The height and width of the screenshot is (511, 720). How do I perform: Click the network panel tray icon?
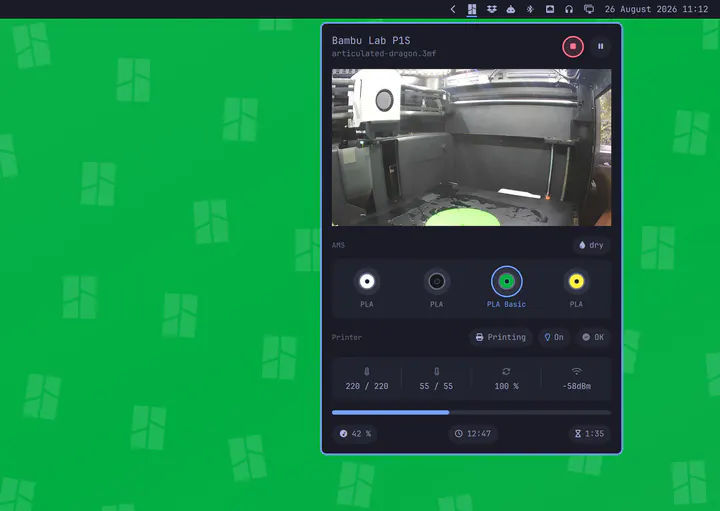550,9
